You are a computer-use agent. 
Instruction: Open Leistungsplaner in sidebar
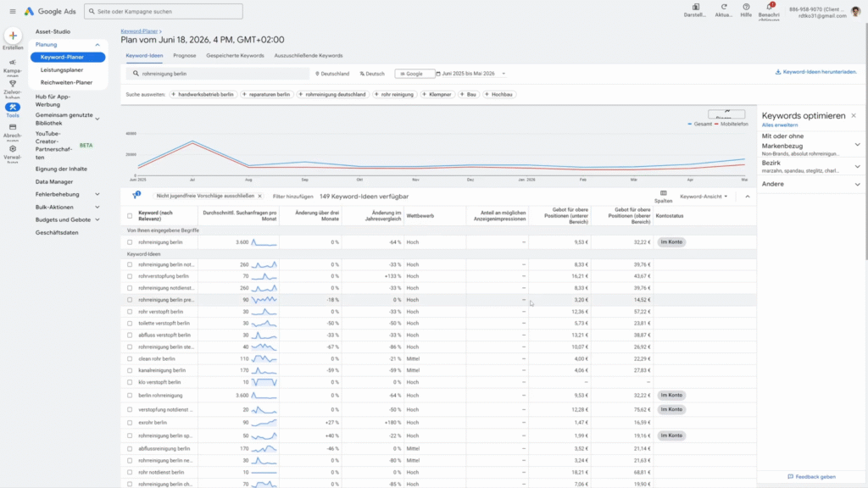pyautogui.click(x=62, y=69)
